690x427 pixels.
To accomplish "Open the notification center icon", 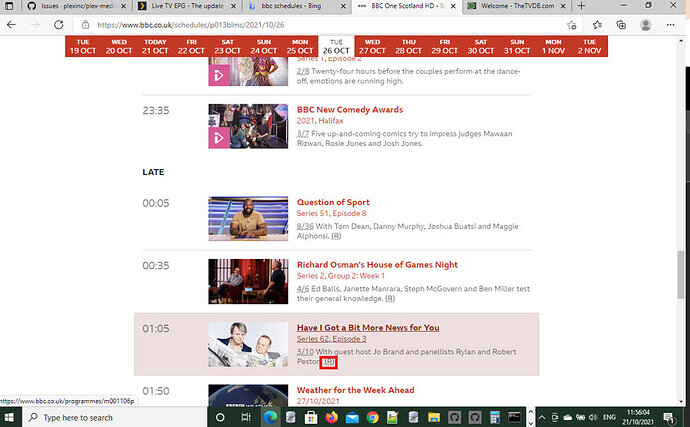I will click(669, 417).
